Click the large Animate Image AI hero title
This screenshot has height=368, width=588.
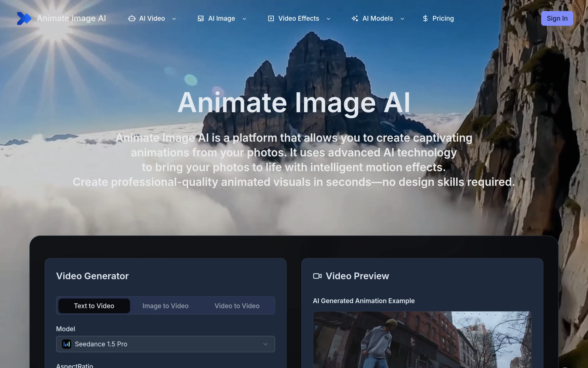[294, 103]
